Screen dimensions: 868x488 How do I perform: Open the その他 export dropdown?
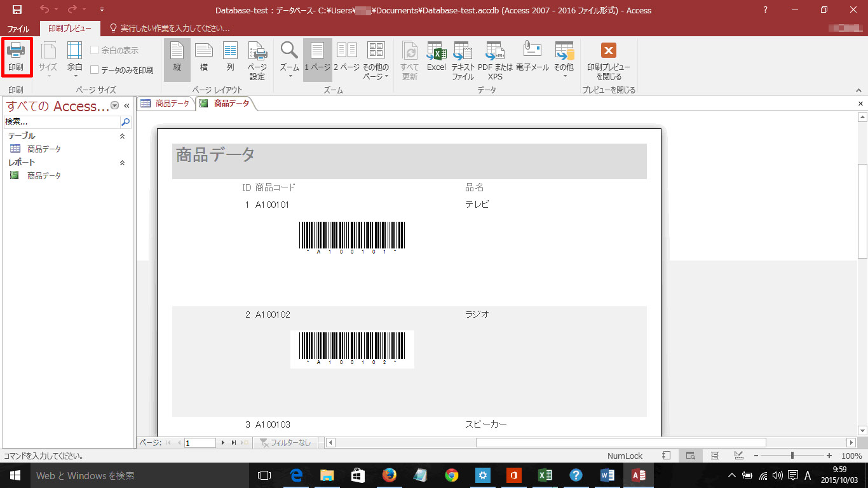[x=564, y=60]
